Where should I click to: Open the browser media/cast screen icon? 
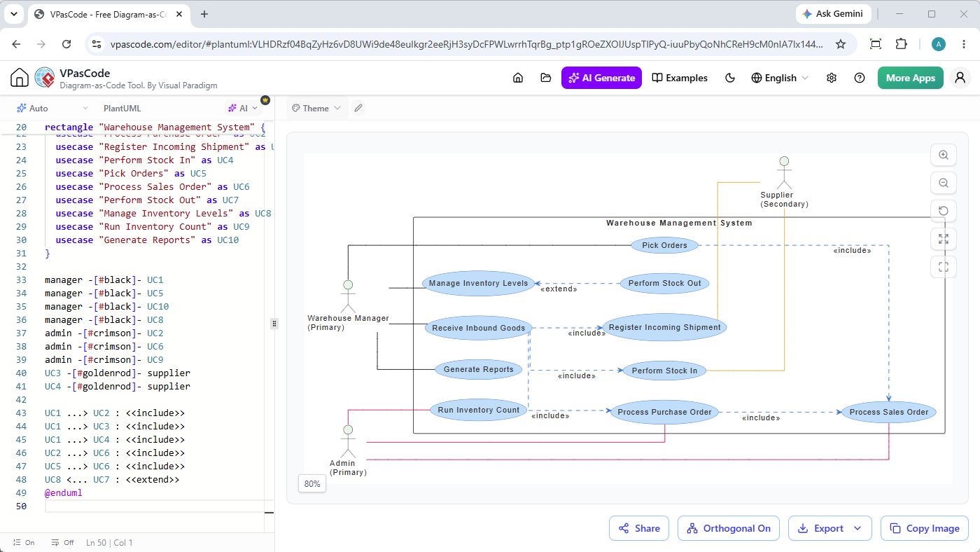click(876, 43)
